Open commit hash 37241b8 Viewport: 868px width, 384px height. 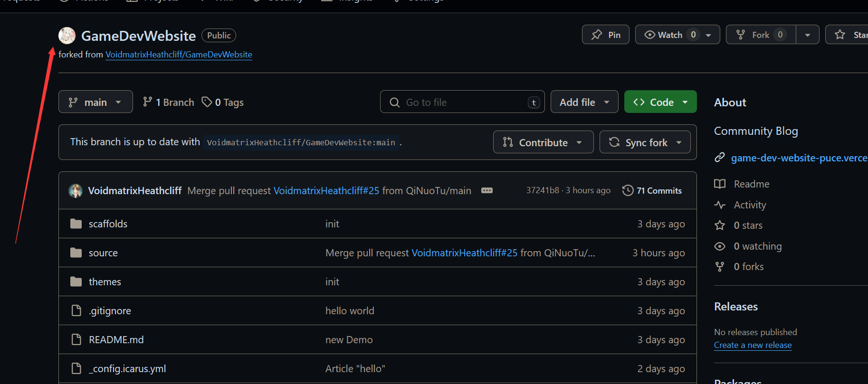(x=543, y=190)
